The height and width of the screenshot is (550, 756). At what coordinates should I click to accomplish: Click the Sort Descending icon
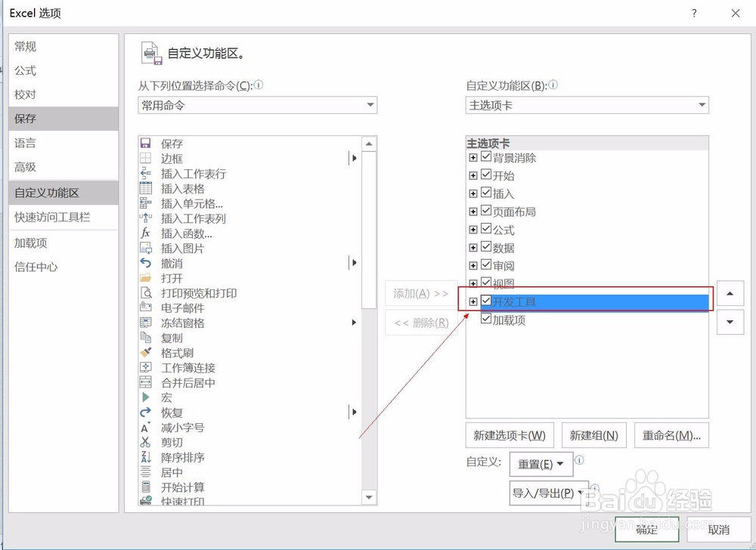click(146, 457)
